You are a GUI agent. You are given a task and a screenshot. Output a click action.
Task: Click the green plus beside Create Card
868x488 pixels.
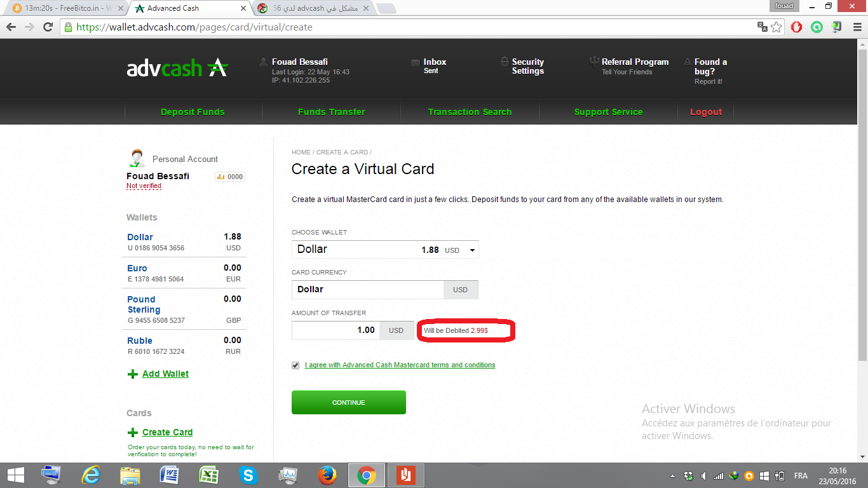point(133,433)
